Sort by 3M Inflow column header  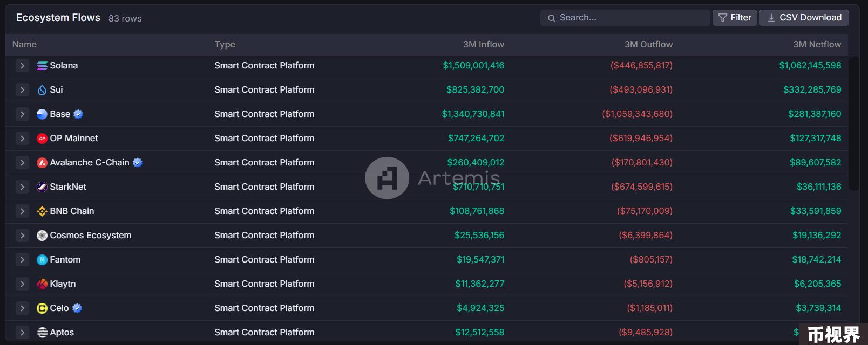(484, 45)
